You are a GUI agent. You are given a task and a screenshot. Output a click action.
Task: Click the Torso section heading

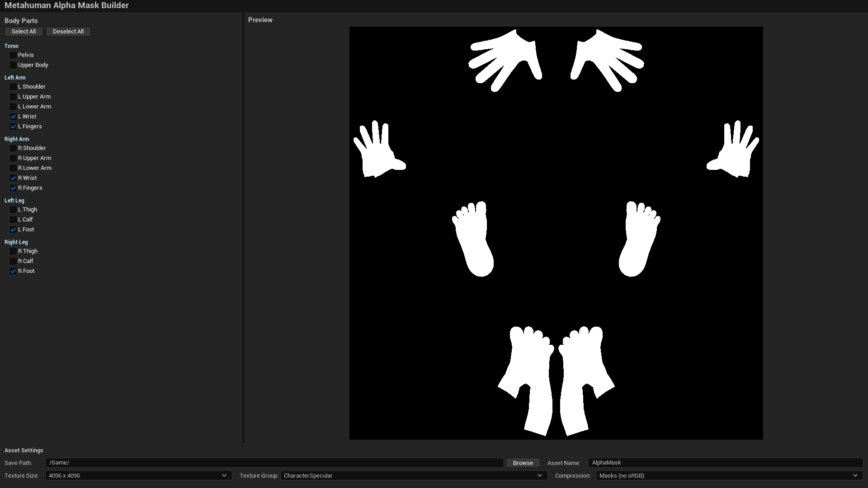click(x=11, y=46)
